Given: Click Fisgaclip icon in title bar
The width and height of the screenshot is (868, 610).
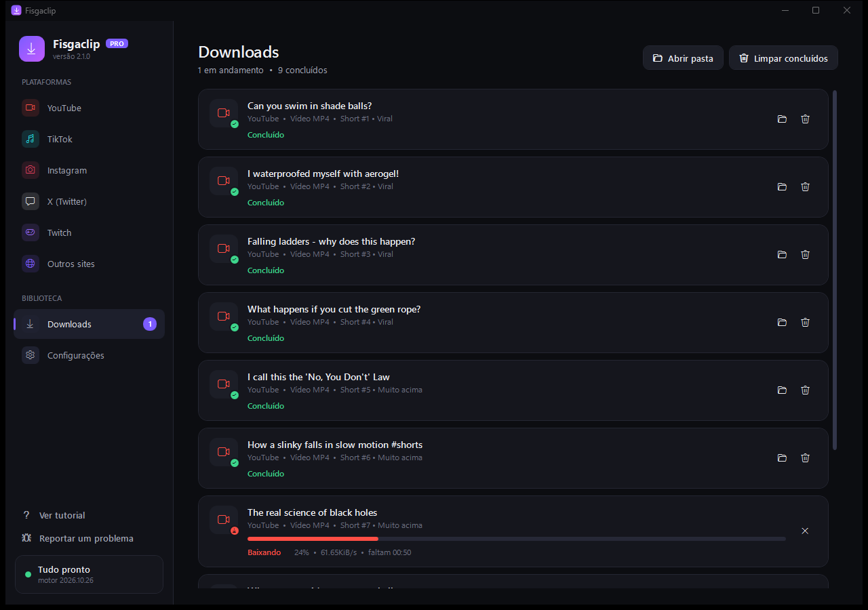Looking at the screenshot, I should pos(16,10).
